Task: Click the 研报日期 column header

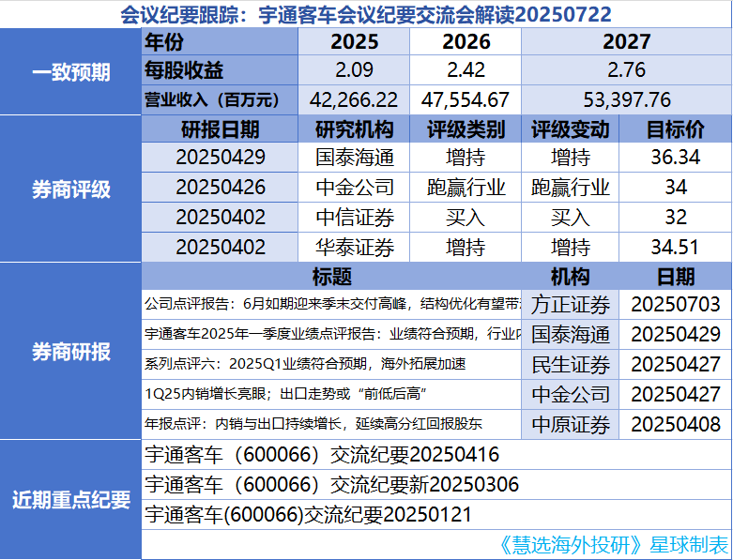Action: click(x=221, y=129)
